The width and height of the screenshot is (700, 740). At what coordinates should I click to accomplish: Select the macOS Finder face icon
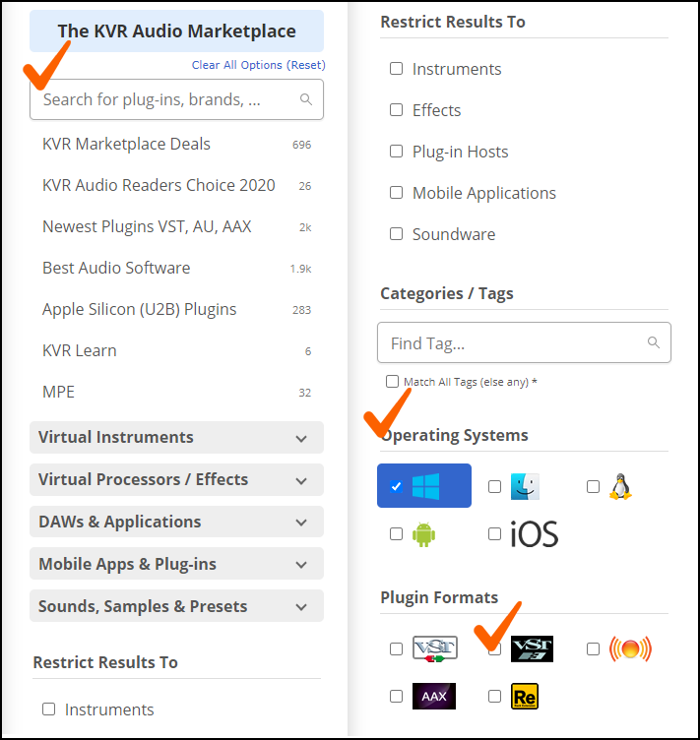click(x=525, y=486)
